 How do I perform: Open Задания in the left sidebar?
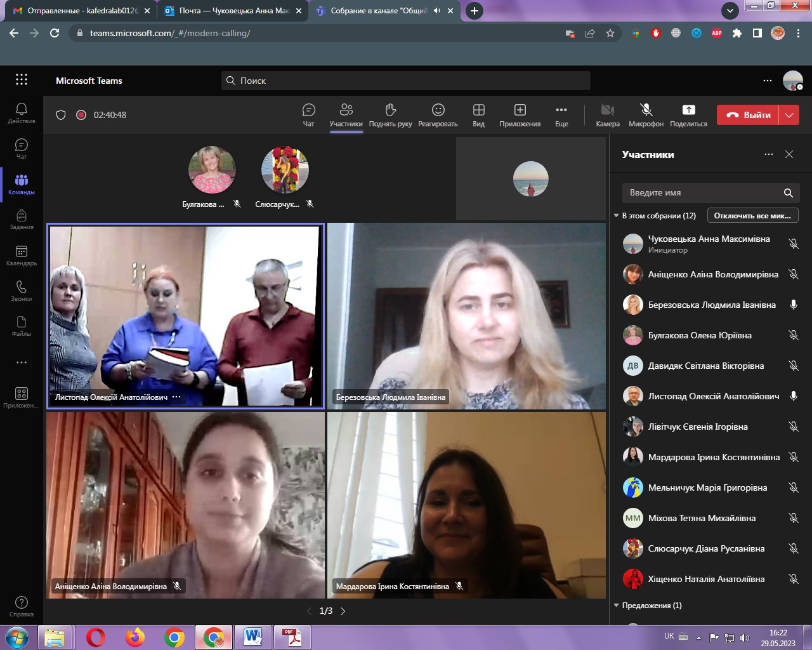[22, 220]
